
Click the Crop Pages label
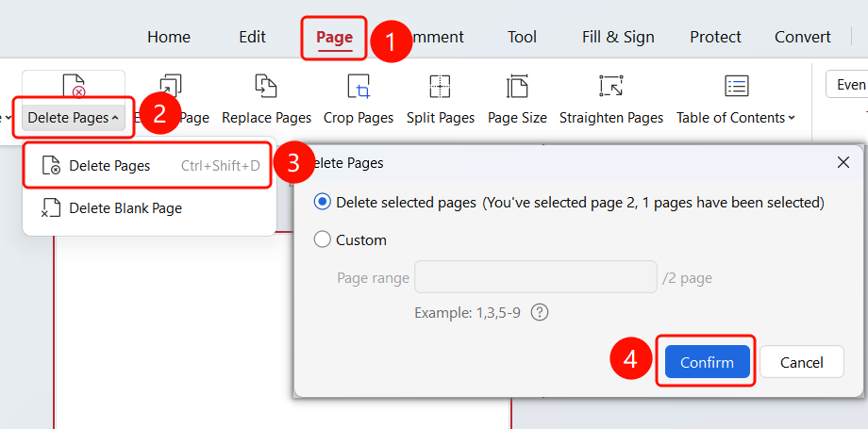pyautogui.click(x=359, y=118)
